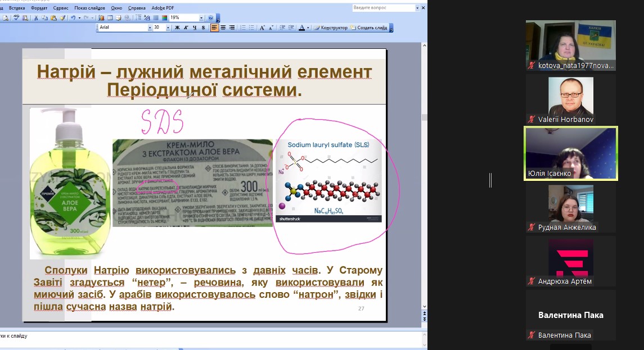Open the font size 30 dropdown
Image resolution: width=644 pixels, height=350 pixels.
[168, 28]
